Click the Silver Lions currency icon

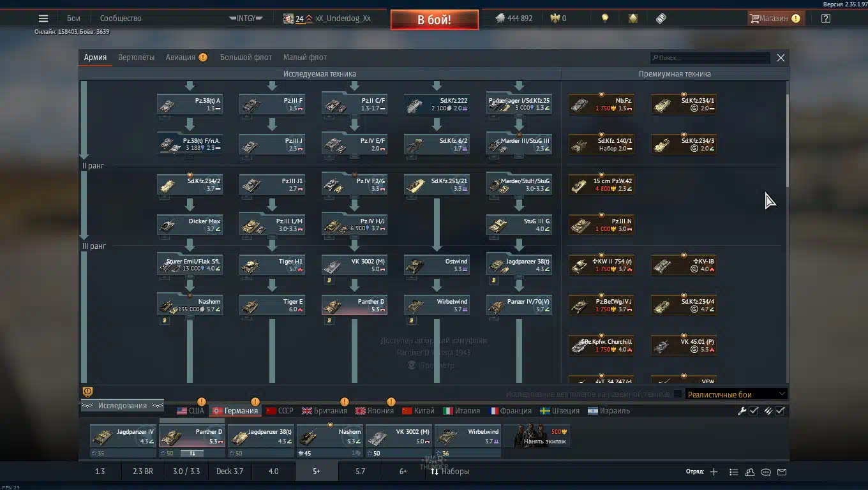tap(500, 19)
